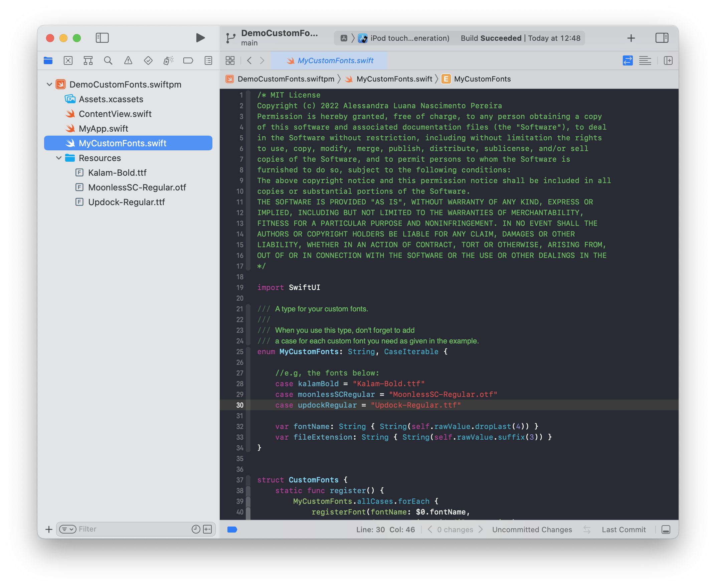Toggle code review mode button
716x588 pixels.
point(627,60)
